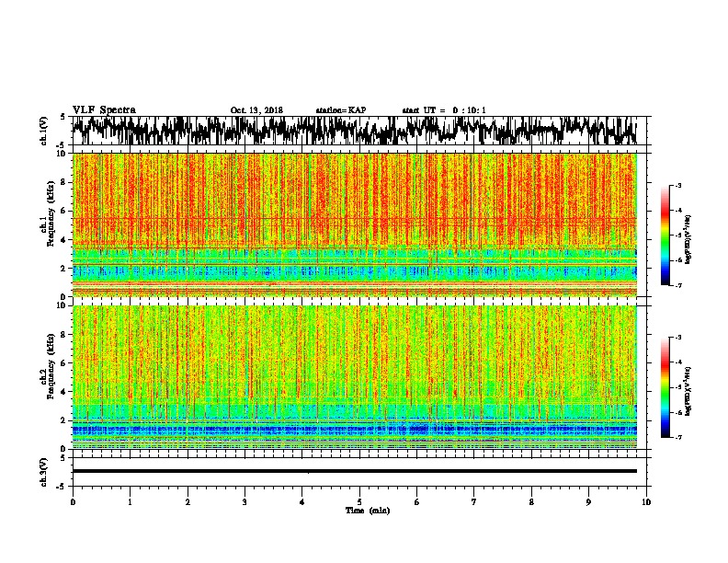Click time axis tick label "8"
728x563 pixels.
point(531,501)
